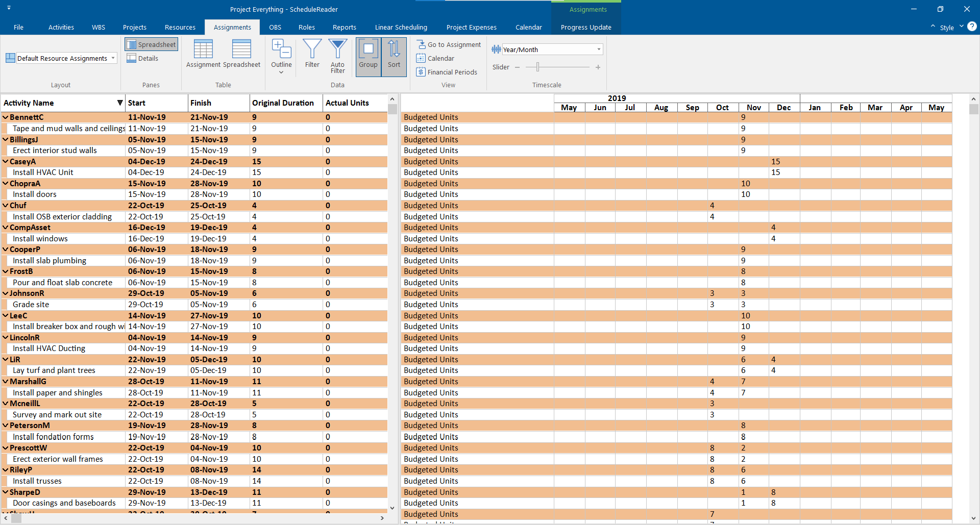Click the table horizontal scroll right arrow
The image size is (980, 525).
tap(382, 518)
